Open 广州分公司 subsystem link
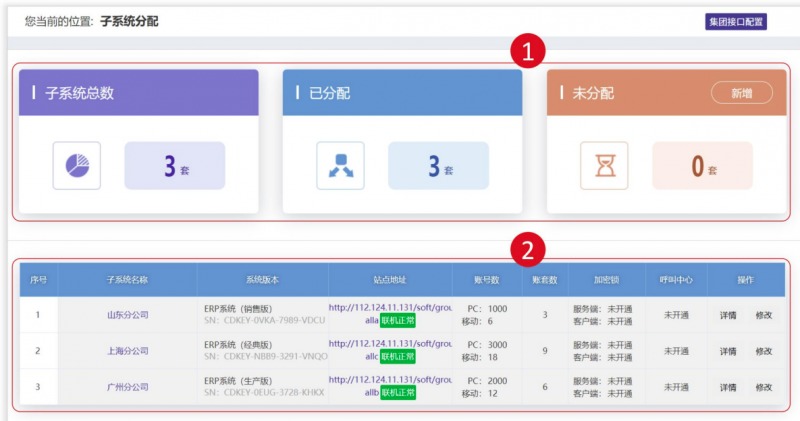The width and height of the screenshot is (800, 421). point(128,387)
